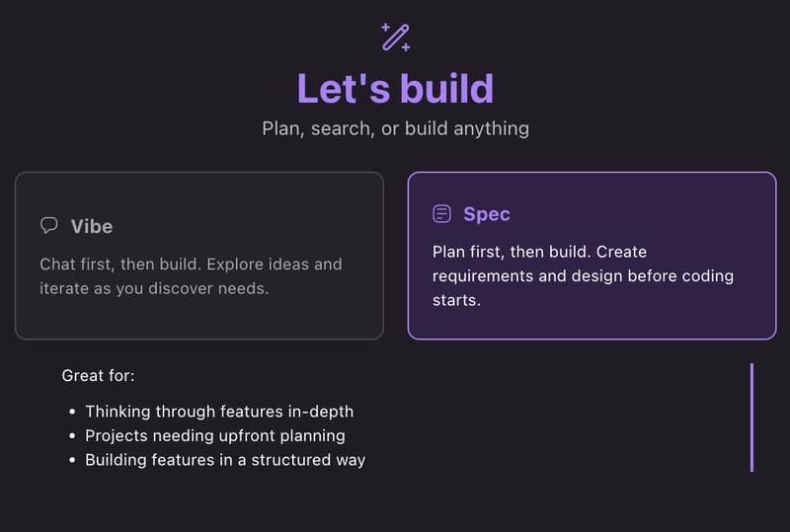Click the Vibe title text
This screenshot has width=790, height=532.
(92, 226)
